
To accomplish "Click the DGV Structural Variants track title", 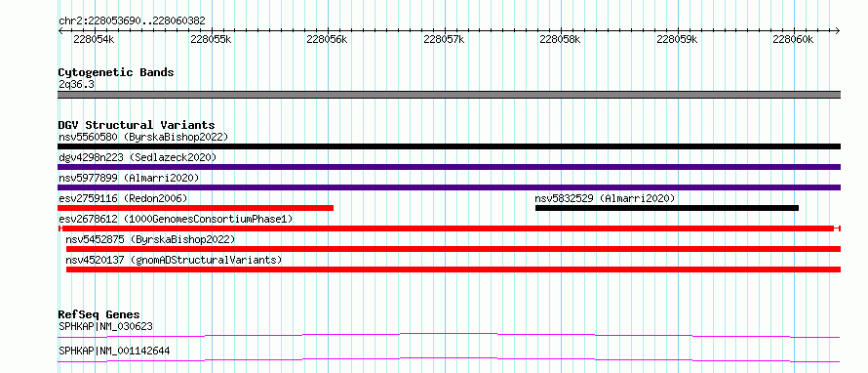I will tap(137, 125).
